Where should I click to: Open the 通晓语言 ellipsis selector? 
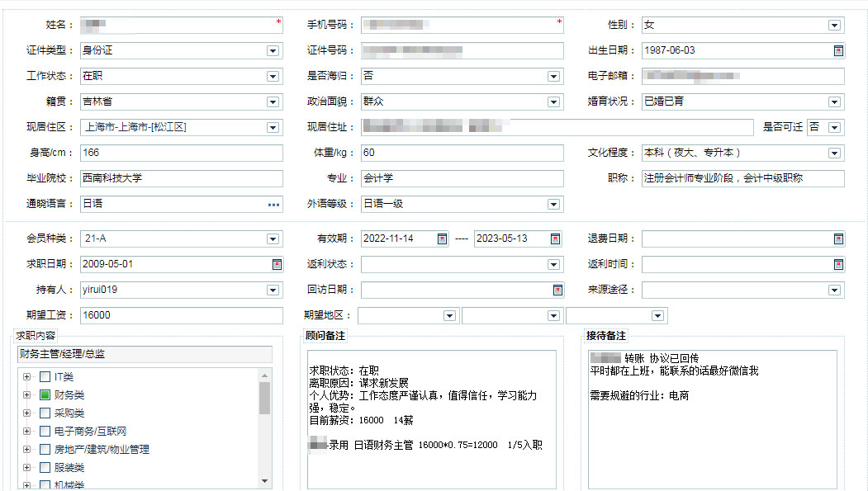click(273, 205)
